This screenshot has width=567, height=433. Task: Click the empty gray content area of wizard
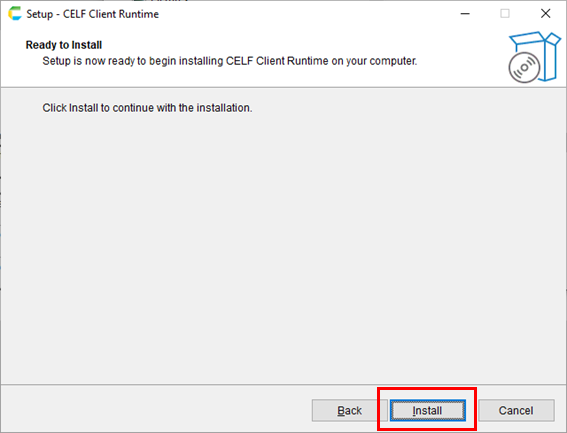coord(283,246)
